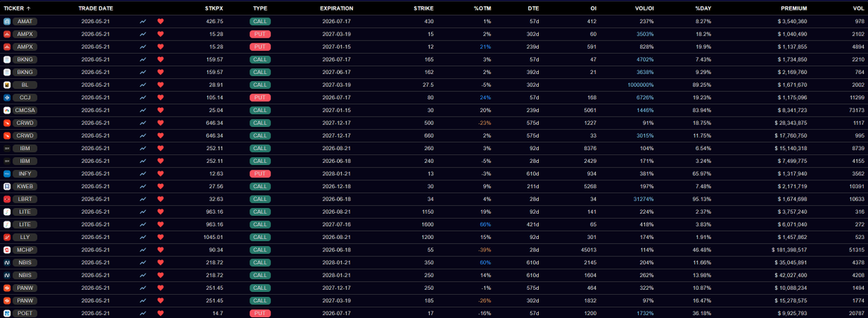Open chart icon for AMPX strike 15 row
868x318 pixels.
point(143,34)
